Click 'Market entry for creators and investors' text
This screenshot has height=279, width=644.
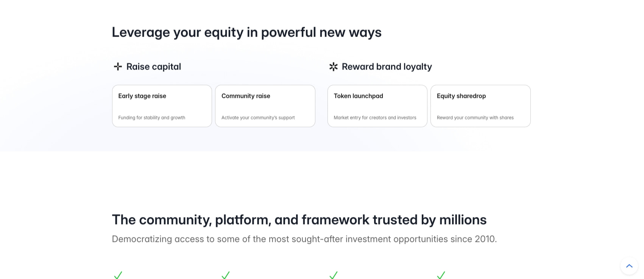coord(375,118)
